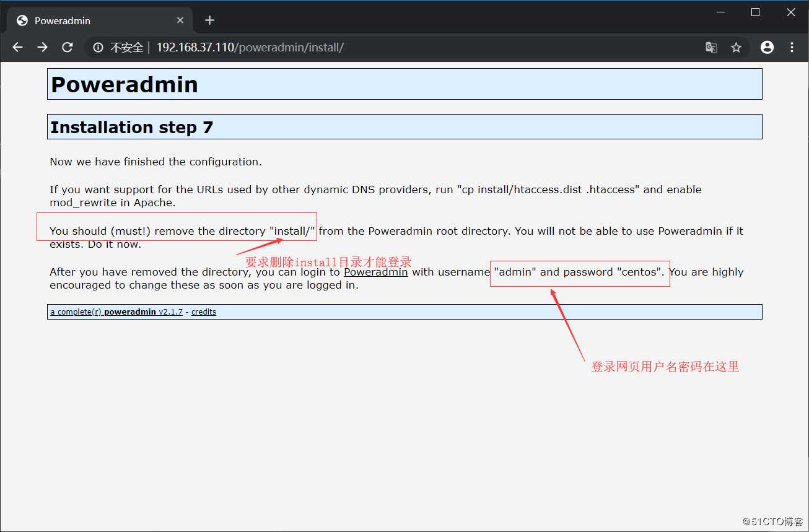Click the address bar URL
Viewport: 809px width, 532px height.
[250, 47]
